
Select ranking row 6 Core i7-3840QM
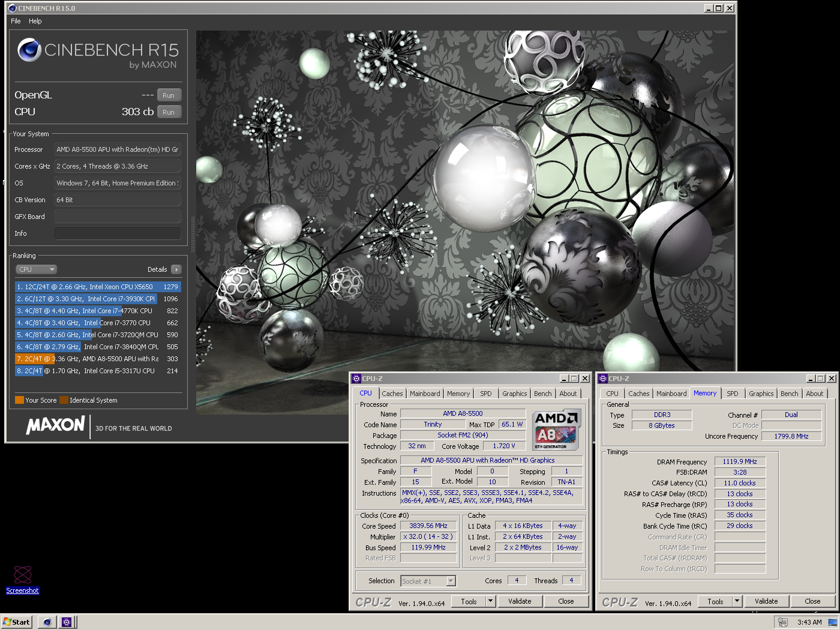98,347
